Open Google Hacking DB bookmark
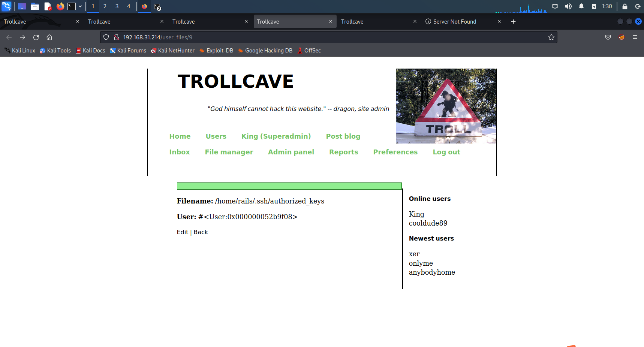 (265, 51)
